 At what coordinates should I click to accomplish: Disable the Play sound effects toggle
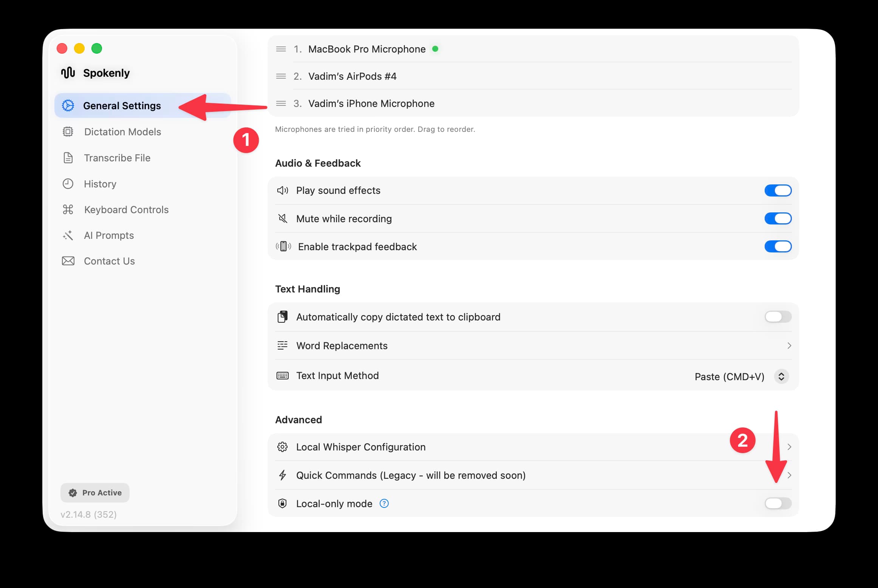pos(777,190)
